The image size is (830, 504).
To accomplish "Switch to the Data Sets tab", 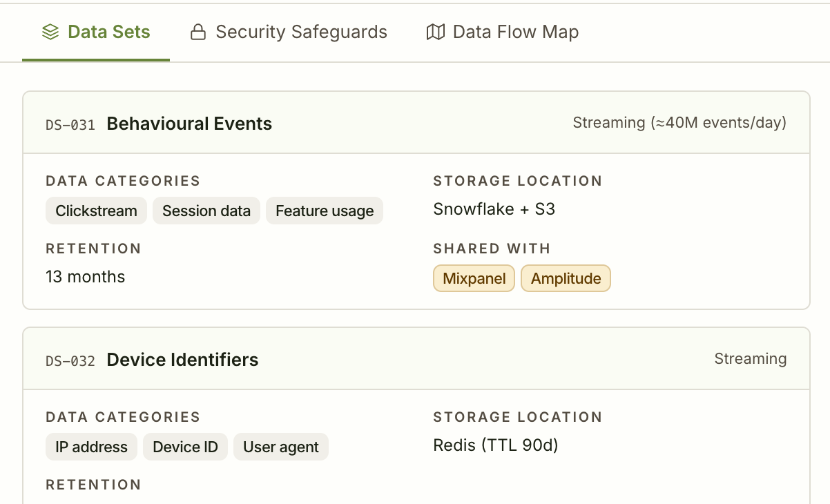I will [x=96, y=32].
